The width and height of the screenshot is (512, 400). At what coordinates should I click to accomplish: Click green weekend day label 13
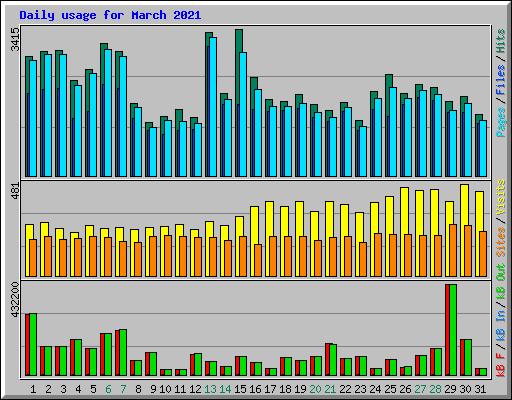pos(210,389)
